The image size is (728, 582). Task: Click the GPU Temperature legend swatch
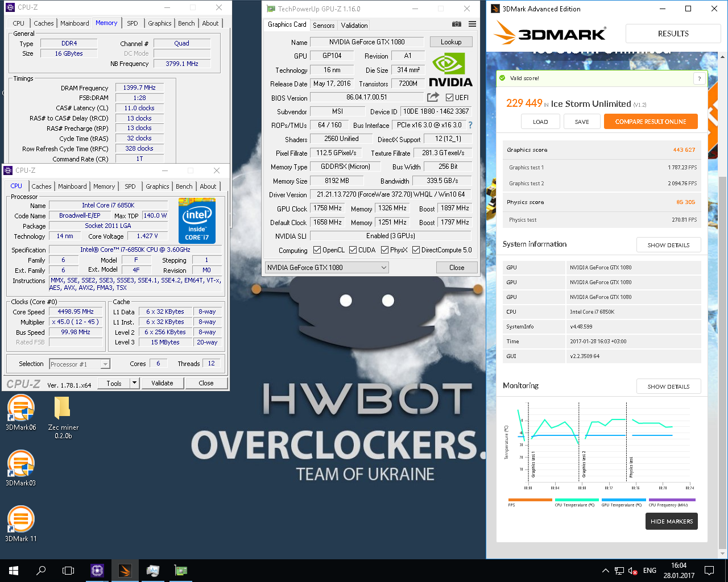click(623, 500)
